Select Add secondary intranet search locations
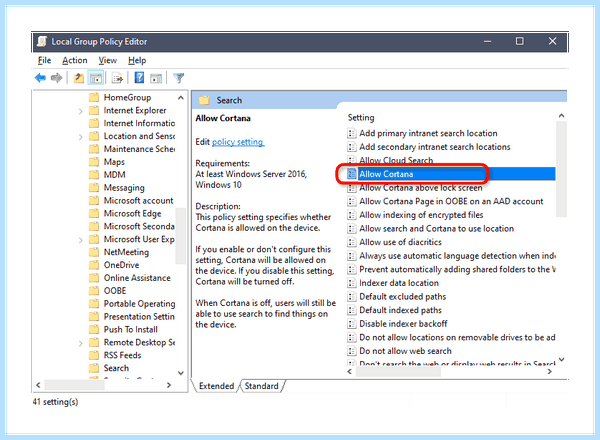600x440 pixels. [435, 147]
